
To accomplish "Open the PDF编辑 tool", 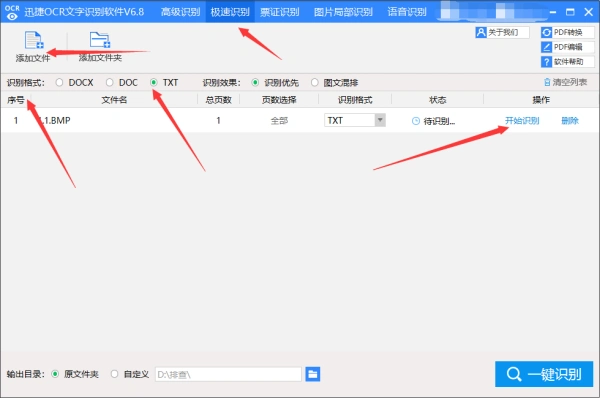I will click(567, 47).
